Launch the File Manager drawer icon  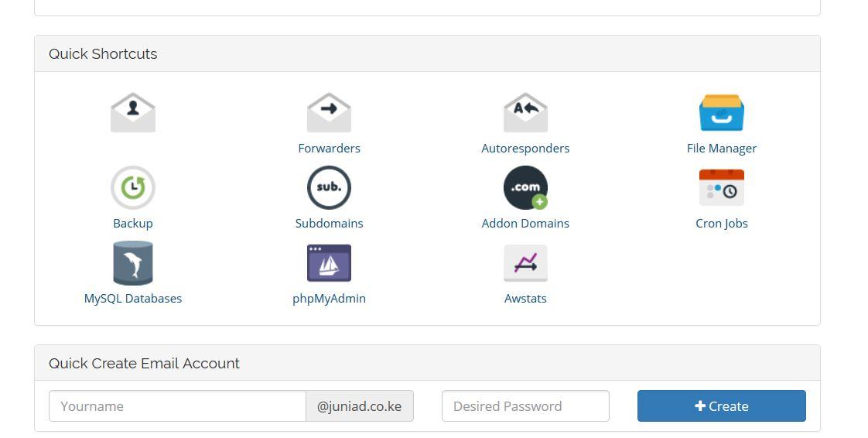[x=721, y=113]
